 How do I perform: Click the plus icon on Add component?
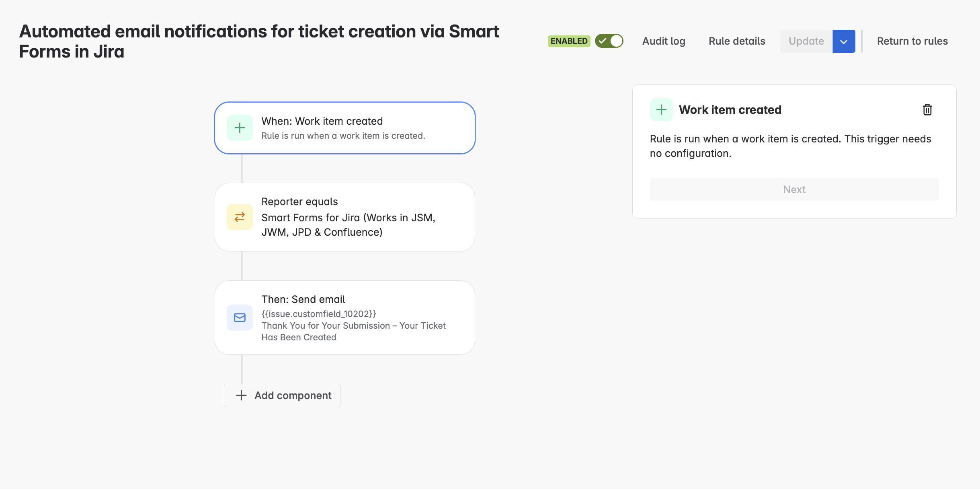(x=241, y=395)
